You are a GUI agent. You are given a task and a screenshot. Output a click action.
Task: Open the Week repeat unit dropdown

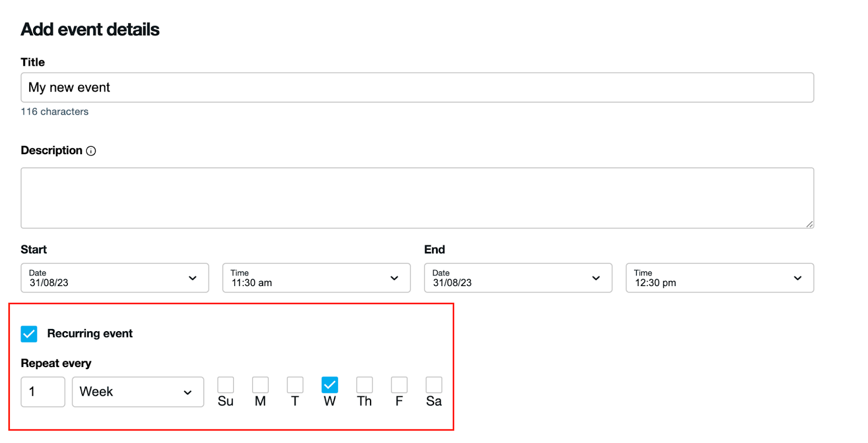click(138, 392)
